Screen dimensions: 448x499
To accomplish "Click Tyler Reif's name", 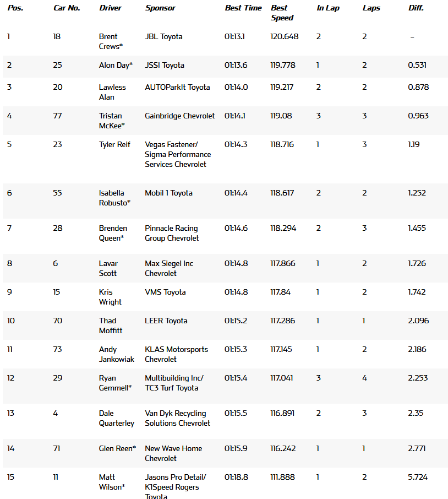I will click(114, 144).
